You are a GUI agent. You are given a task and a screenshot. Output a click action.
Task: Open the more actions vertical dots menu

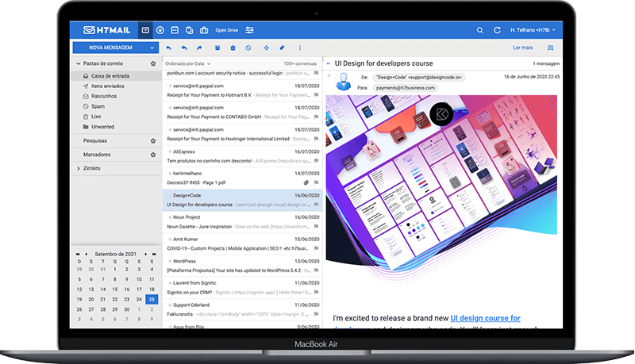300,48
